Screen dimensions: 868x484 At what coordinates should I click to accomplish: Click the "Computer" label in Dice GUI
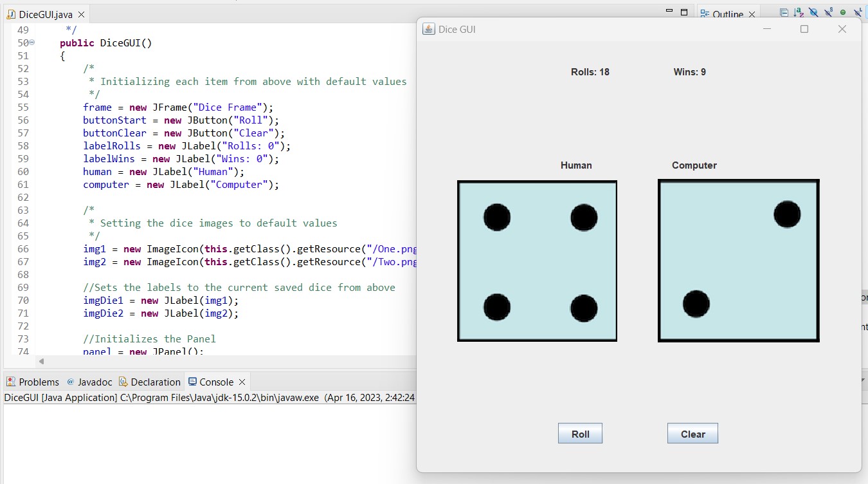(x=694, y=165)
